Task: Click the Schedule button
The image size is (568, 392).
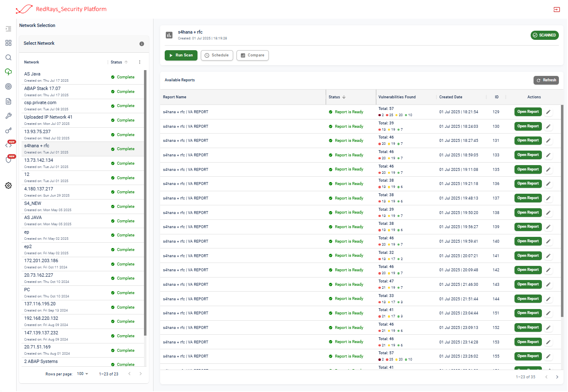Action: [217, 55]
